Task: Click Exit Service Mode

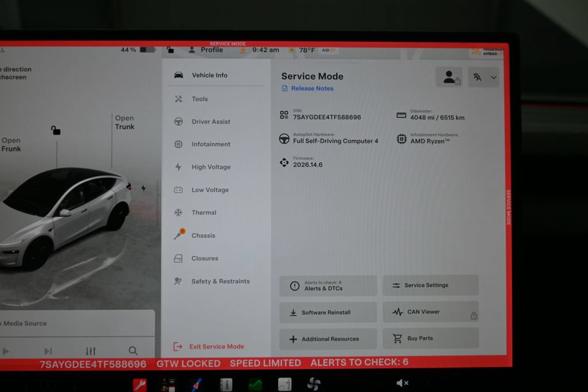Action: (x=209, y=347)
